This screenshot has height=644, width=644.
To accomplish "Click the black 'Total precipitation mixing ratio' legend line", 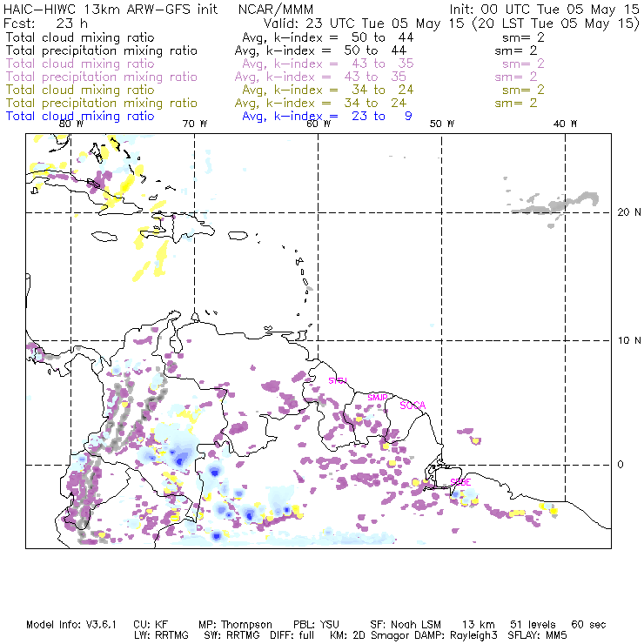I will coord(102,50).
